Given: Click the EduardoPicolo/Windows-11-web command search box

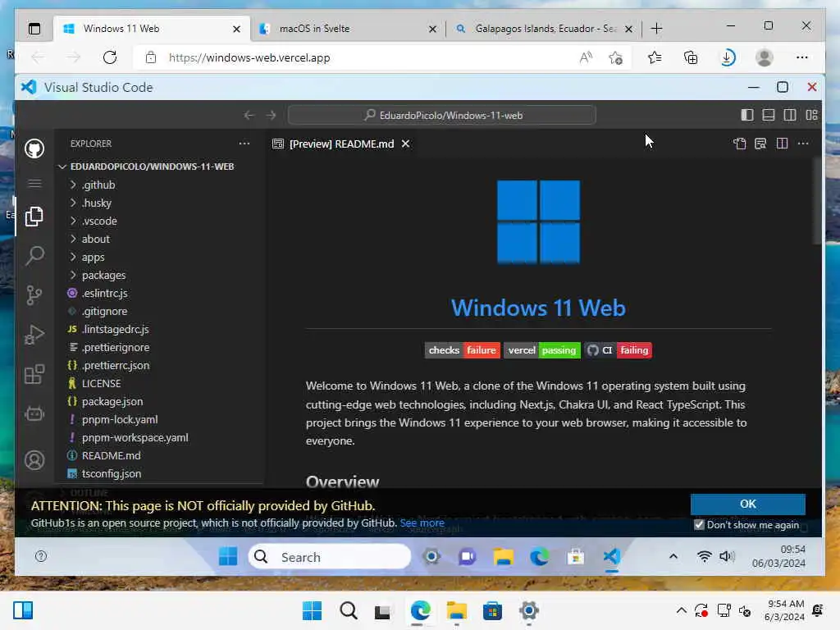Looking at the screenshot, I should [442, 115].
